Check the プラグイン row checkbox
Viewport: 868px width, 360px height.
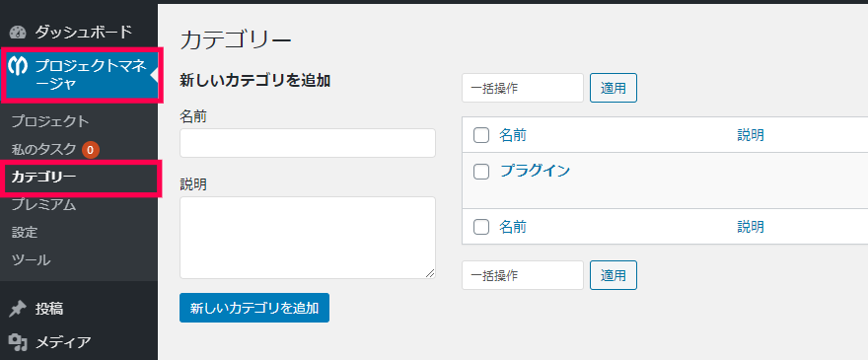click(481, 172)
